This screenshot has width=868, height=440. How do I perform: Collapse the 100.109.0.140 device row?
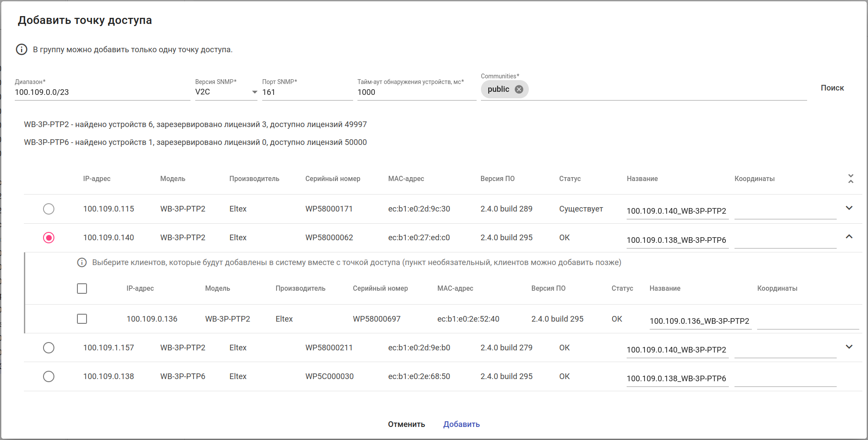(x=849, y=237)
